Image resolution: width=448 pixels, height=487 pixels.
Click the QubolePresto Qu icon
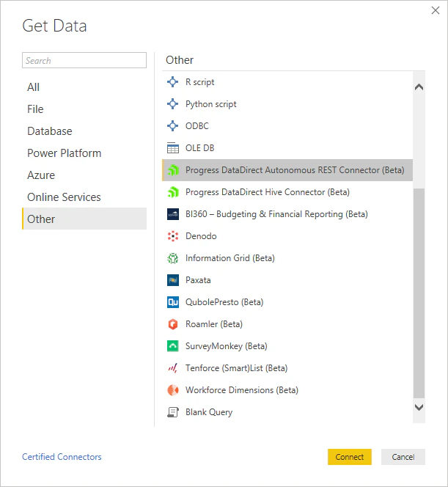pyautogui.click(x=173, y=302)
